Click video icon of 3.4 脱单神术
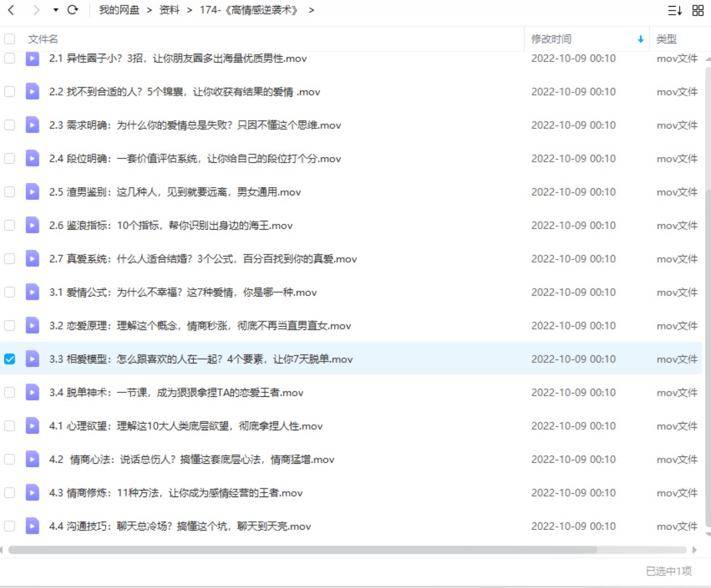Screen dimensions: 711x588 tap(32, 392)
